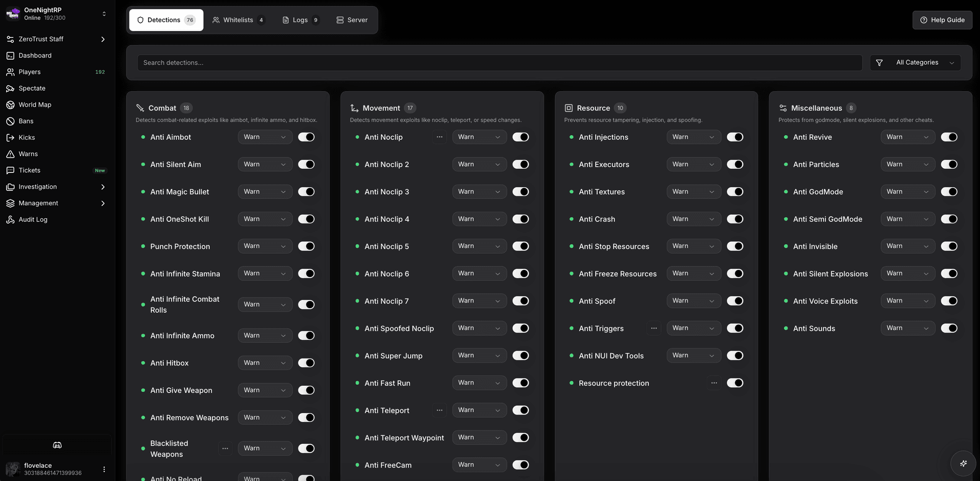Click the Miscellaneous category icon
The height and width of the screenshot is (481, 980).
(783, 108)
